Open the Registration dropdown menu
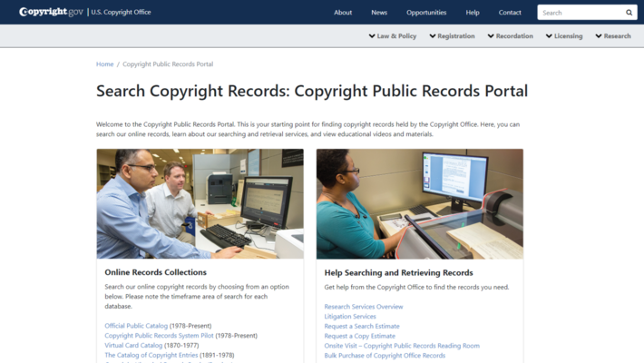 pyautogui.click(x=451, y=36)
